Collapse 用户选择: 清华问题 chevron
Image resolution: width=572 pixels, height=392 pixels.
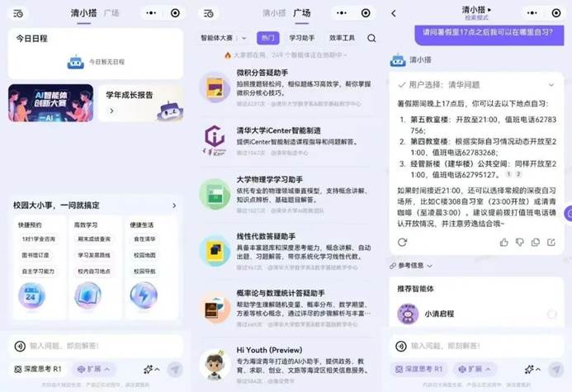point(551,85)
